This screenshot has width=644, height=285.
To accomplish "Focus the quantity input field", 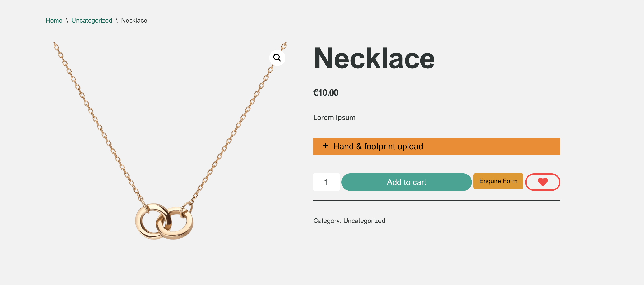I will click(x=326, y=182).
